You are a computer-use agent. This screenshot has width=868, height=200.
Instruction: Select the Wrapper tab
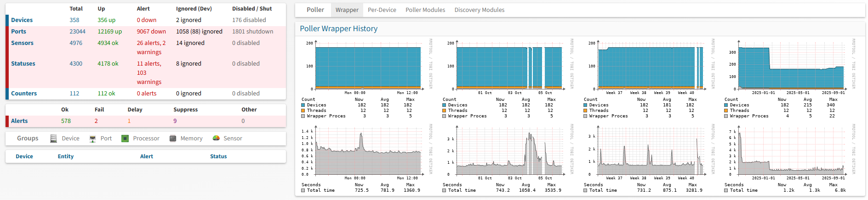tap(347, 10)
